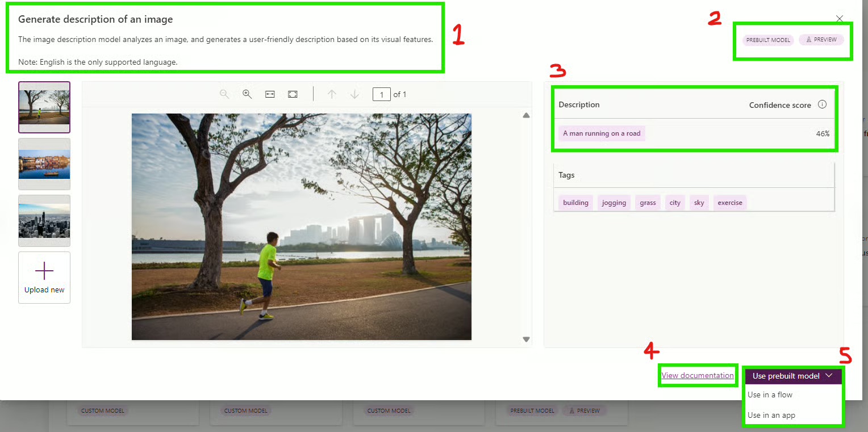This screenshot has width=868, height=432.
Task: Click the "Generate description of an image" heading
Action: point(95,19)
